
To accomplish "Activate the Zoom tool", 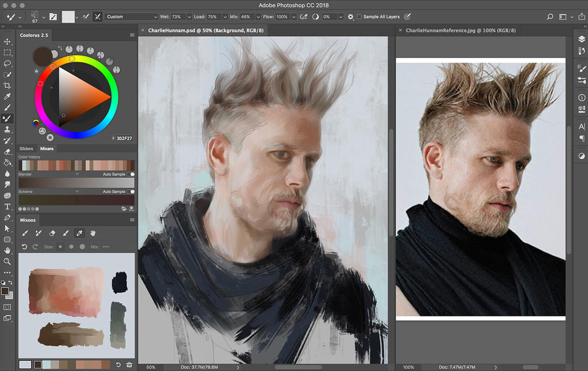I will pos(7,261).
